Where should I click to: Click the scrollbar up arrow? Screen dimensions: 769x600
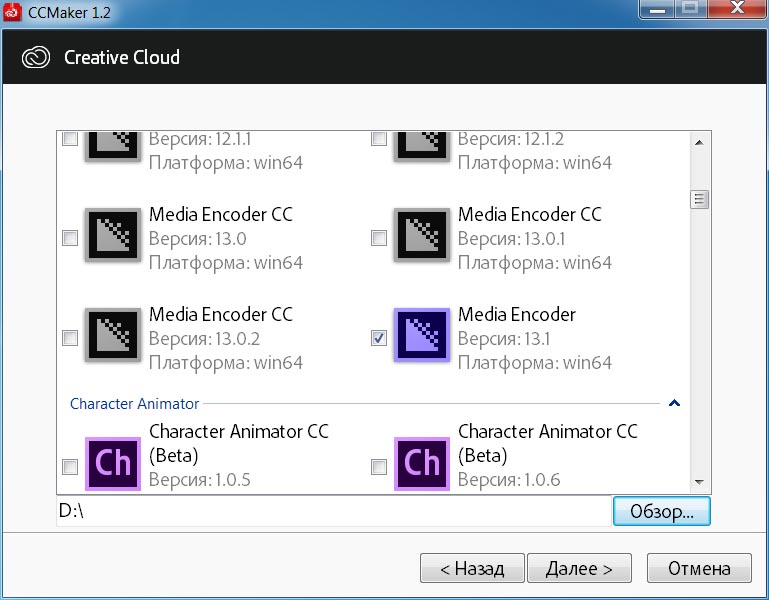[x=699, y=143]
